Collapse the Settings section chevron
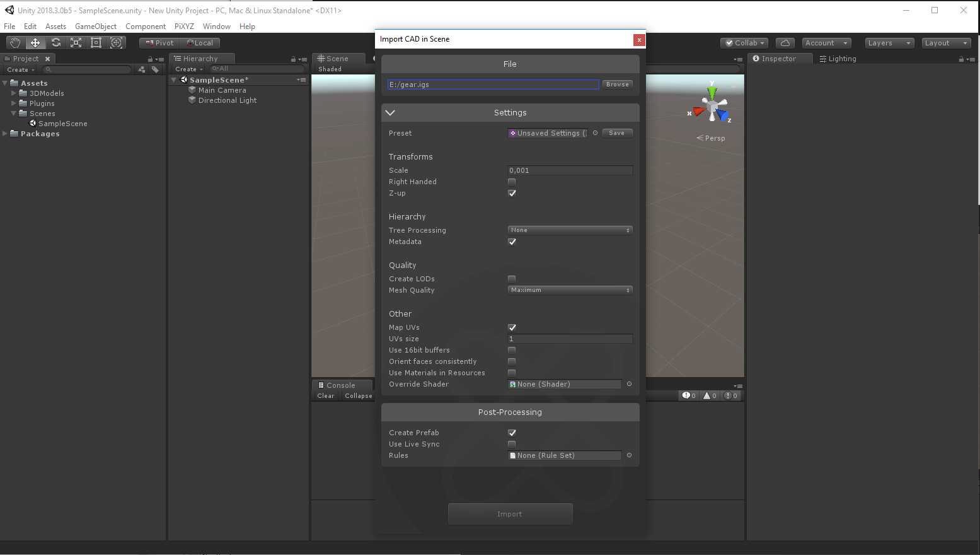The image size is (980, 555). (390, 113)
